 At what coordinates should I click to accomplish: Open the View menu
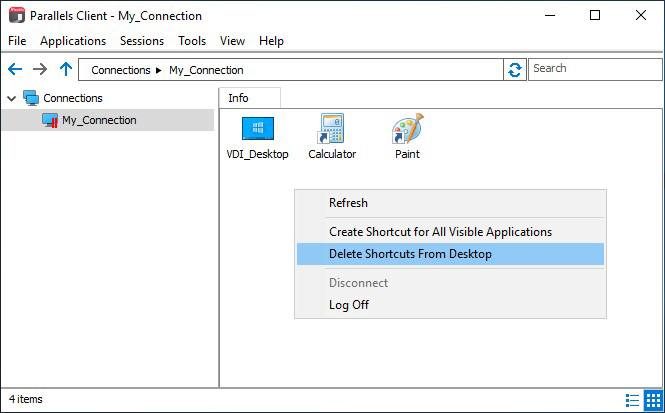coord(232,41)
